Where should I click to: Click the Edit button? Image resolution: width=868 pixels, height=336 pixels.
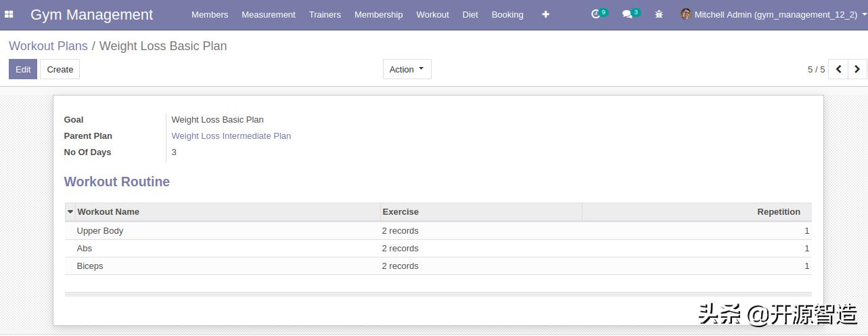(x=23, y=69)
